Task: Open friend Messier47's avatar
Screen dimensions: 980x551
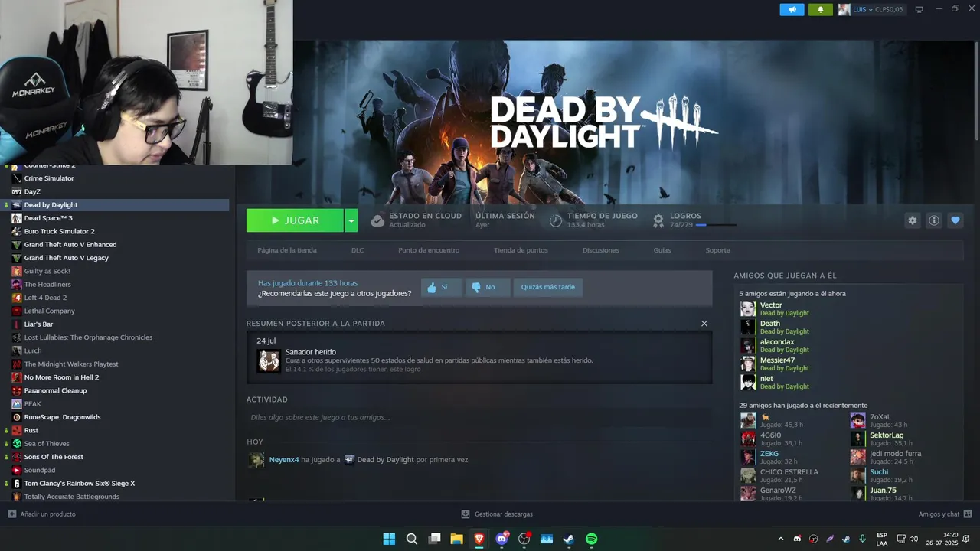Action: 748,364
